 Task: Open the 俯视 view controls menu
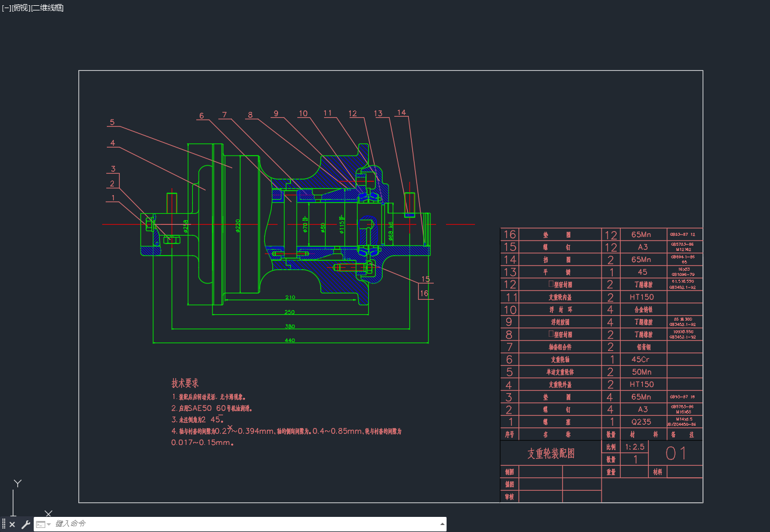pyautogui.click(x=20, y=8)
